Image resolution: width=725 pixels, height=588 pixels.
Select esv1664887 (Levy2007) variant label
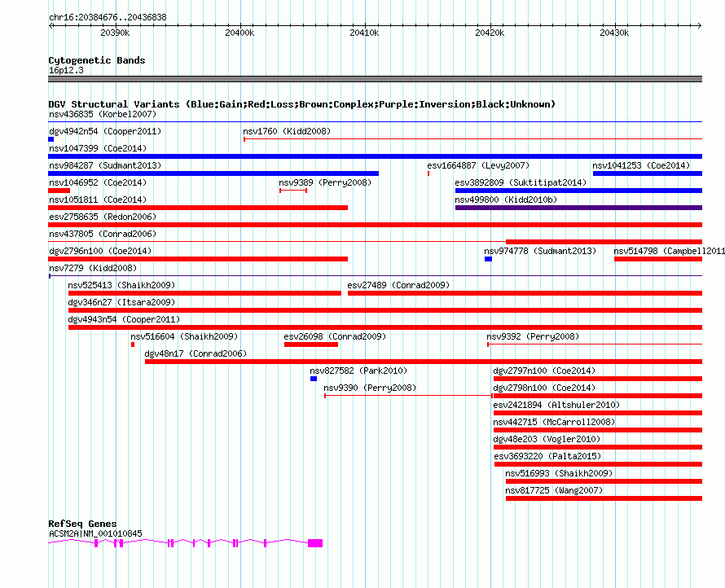tap(478, 165)
